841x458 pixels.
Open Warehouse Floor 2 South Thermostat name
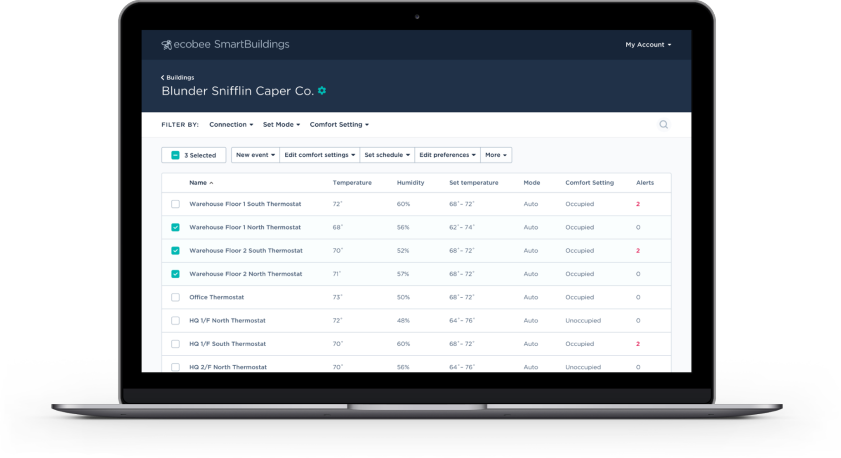click(x=246, y=250)
